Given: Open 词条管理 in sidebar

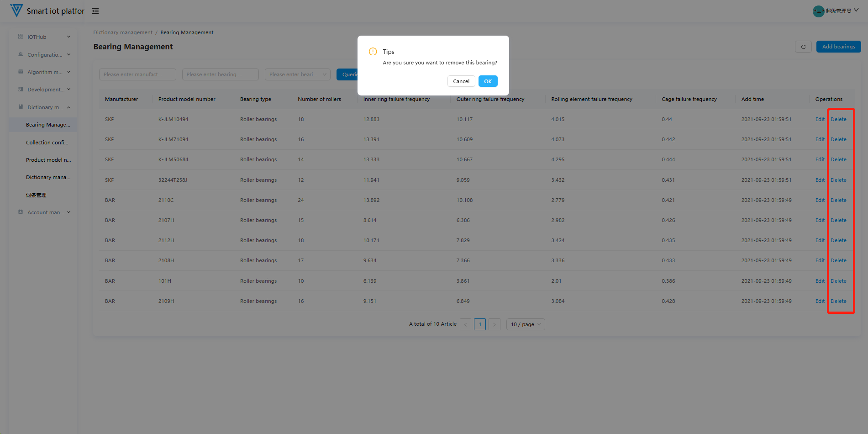Looking at the screenshot, I should coord(43,195).
